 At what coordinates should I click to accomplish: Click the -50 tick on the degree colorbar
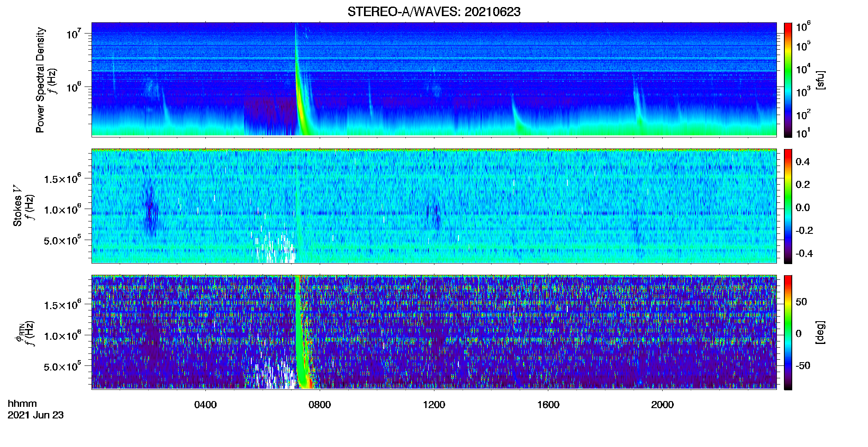point(803,366)
